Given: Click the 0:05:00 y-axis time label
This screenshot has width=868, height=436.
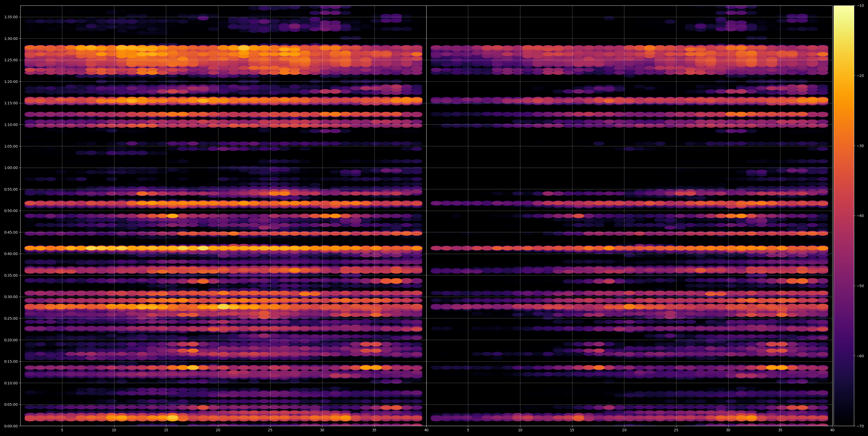Looking at the screenshot, I should coord(11,405).
